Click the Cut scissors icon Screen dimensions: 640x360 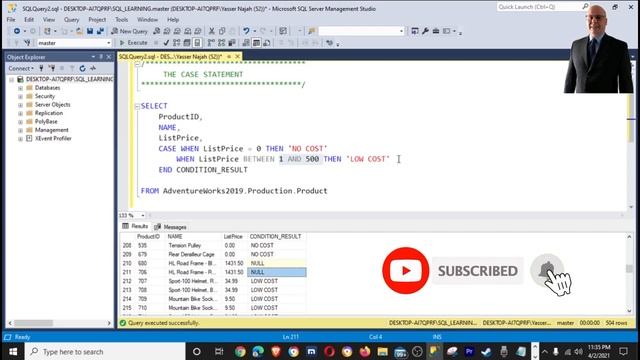(x=211, y=31)
